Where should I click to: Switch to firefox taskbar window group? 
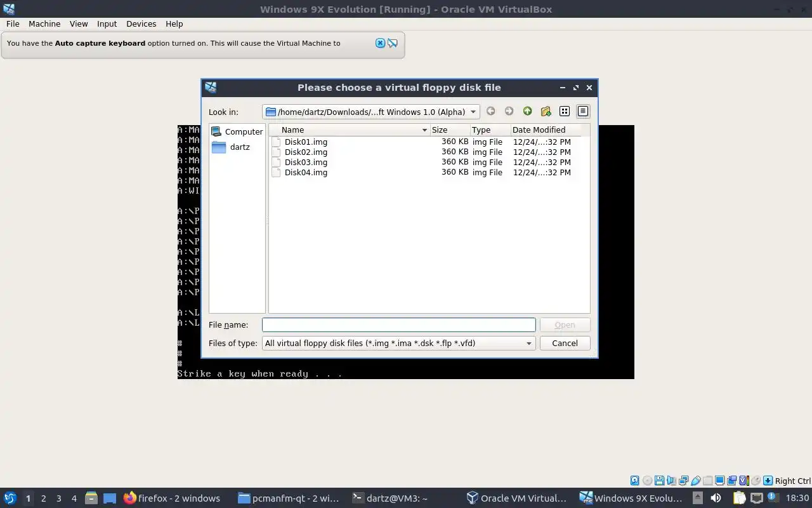pyautogui.click(x=173, y=498)
